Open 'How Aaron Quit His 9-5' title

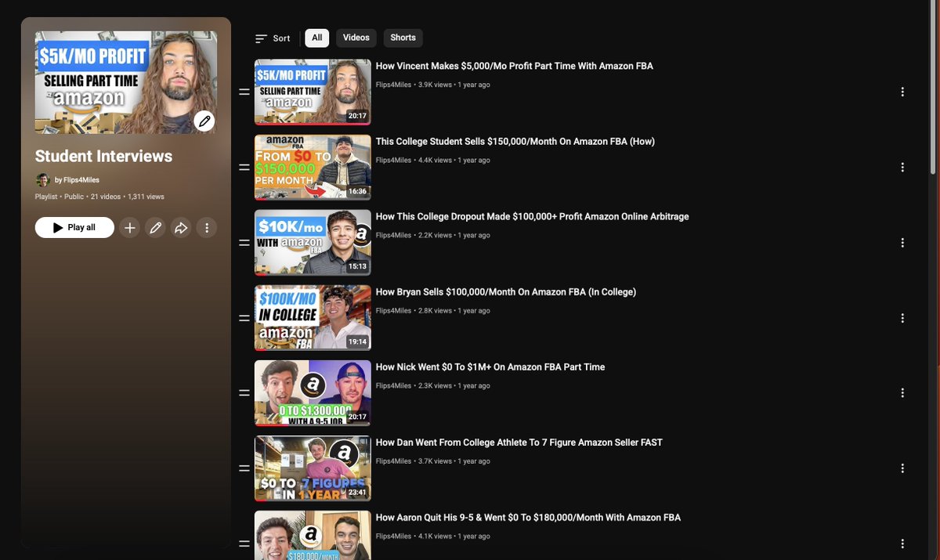click(x=528, y=518)
